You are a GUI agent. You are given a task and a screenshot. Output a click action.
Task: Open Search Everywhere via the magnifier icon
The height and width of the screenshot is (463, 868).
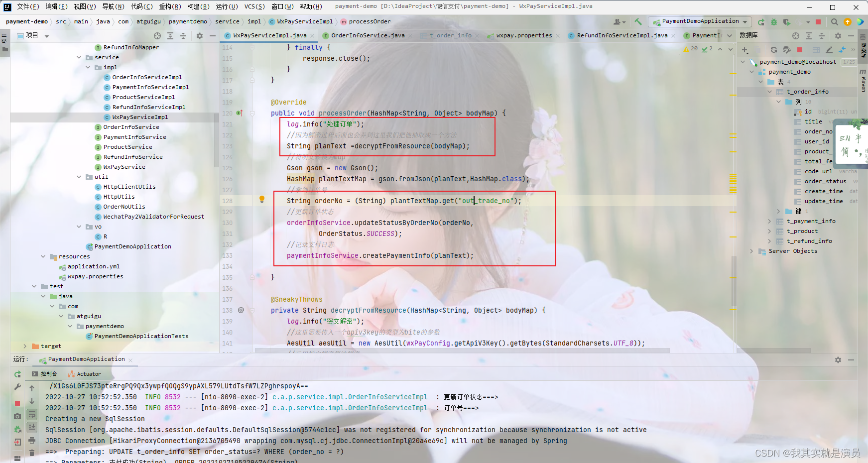coord(835,22)
